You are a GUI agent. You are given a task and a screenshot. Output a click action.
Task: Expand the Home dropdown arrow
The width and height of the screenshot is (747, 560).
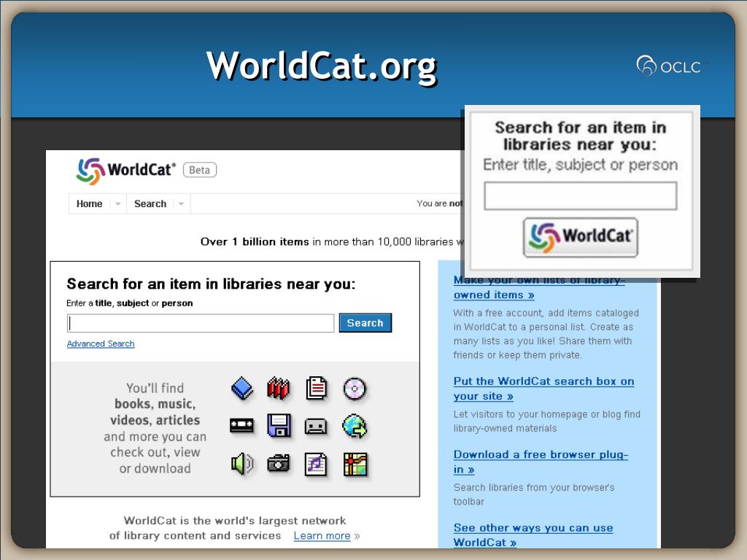point(117,204)
